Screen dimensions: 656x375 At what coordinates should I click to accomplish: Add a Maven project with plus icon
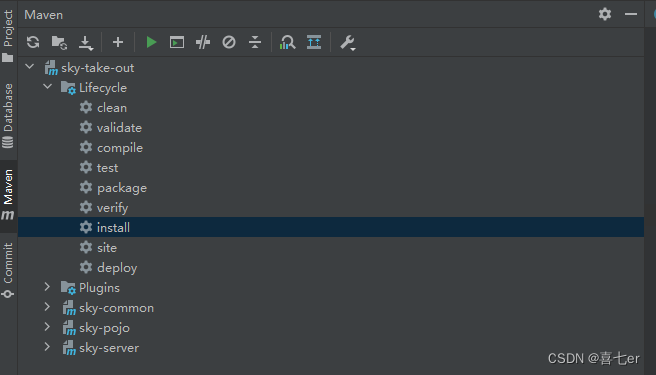[118, 42]
